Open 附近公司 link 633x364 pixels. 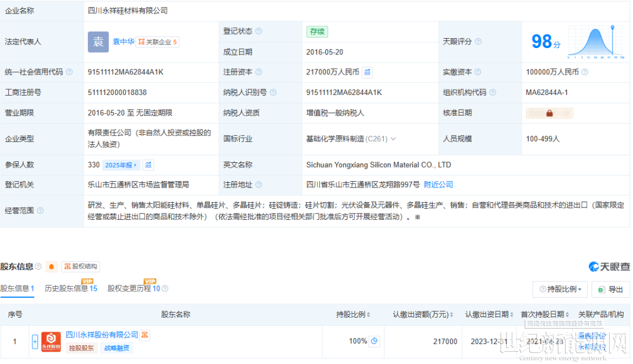(x=438, y=185)
